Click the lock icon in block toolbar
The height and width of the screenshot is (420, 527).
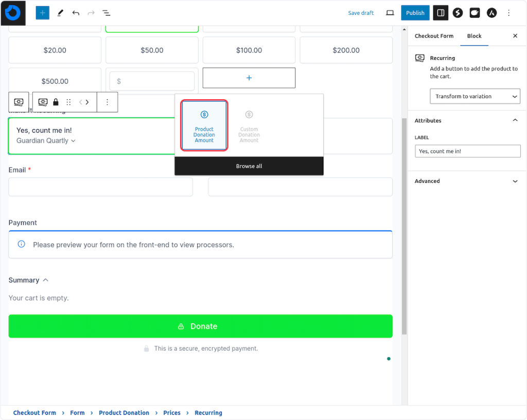click(56, 102)
